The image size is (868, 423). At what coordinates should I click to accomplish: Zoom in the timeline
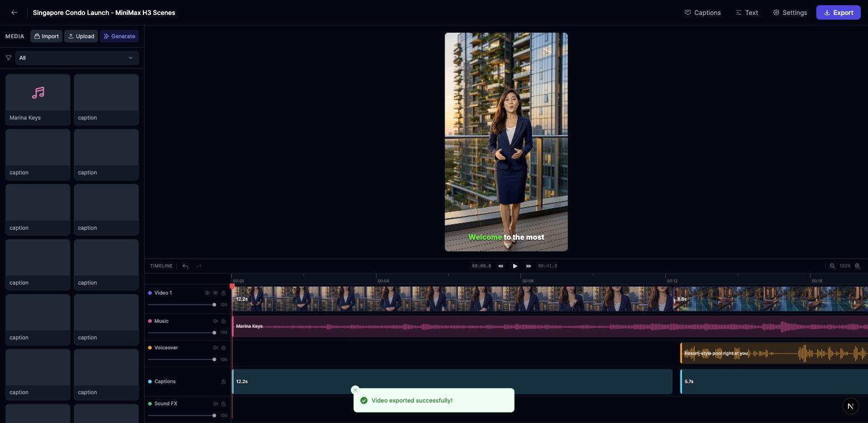[857, 266]
